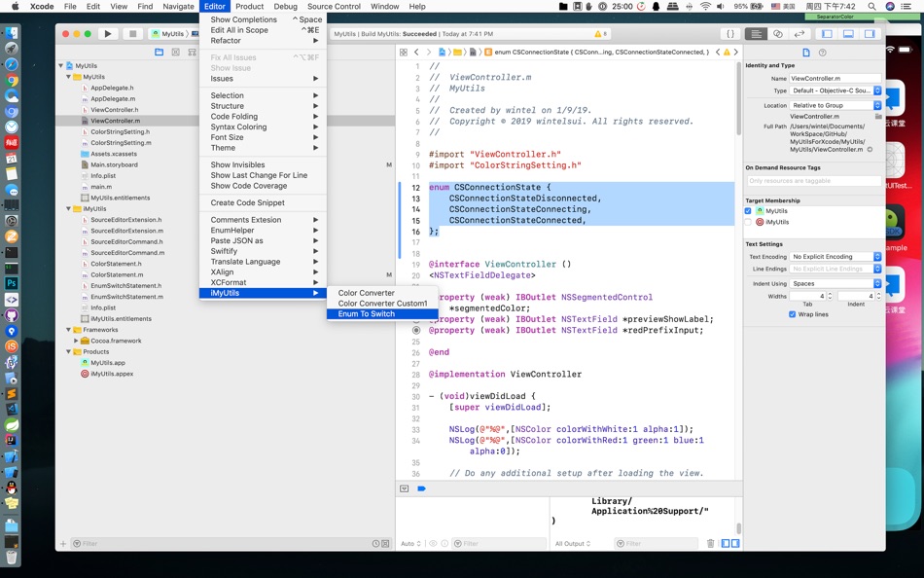Toggle the Inspectors panel visibility

coord(870,34)
